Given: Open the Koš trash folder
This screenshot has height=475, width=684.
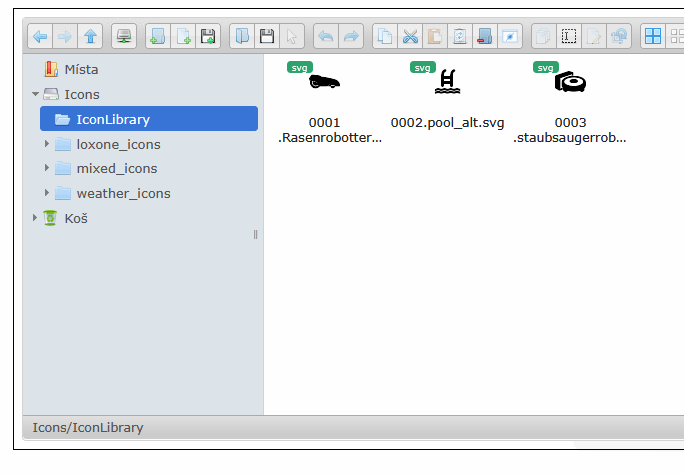Looking at the screenshot, I should (x=65, y=218).
